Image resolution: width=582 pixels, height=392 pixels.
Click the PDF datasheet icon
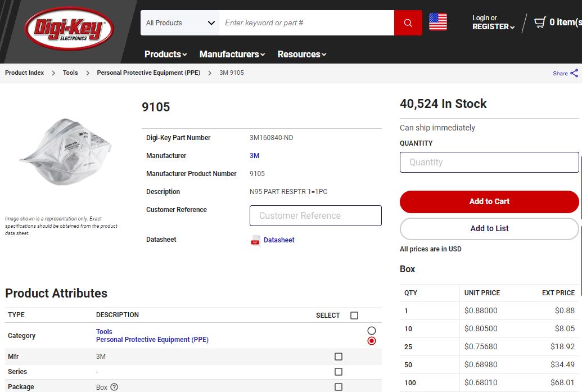pyautogui.click(x=255, y=240)
